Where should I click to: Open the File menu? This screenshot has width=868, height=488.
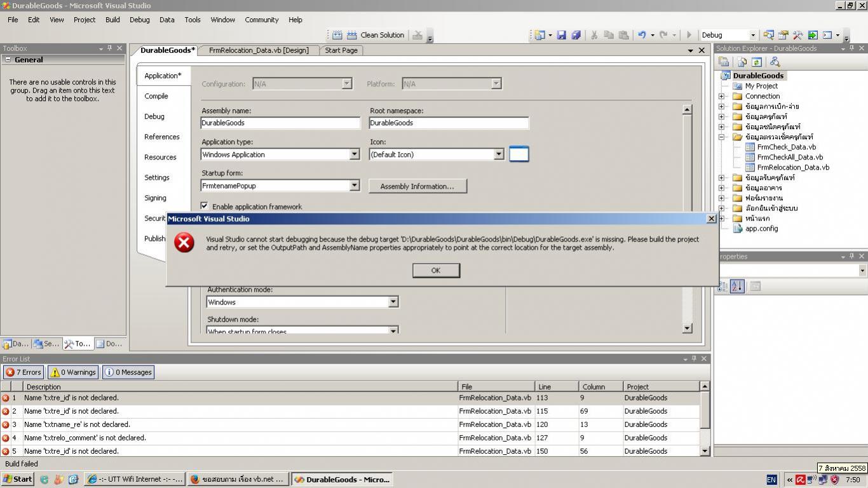point(13,20)
